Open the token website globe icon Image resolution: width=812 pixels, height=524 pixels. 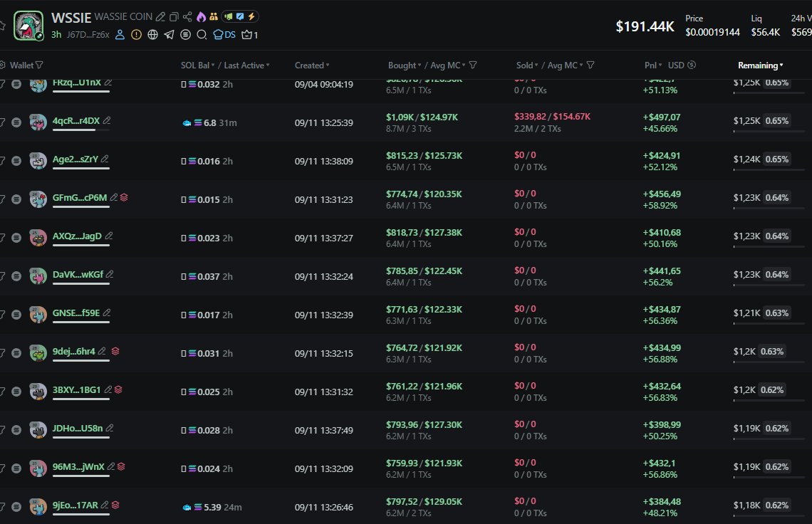(152, 35)
